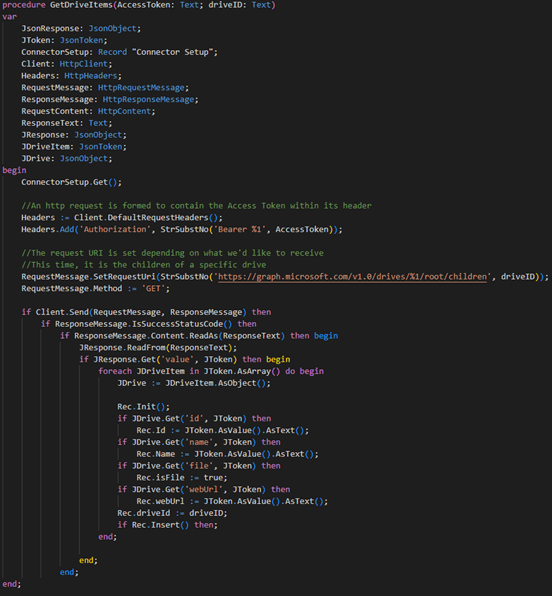The height and width of the screenshot is (596, 552).
Task: Click the foreach keyword line
Action: click(x=211, y=371)
